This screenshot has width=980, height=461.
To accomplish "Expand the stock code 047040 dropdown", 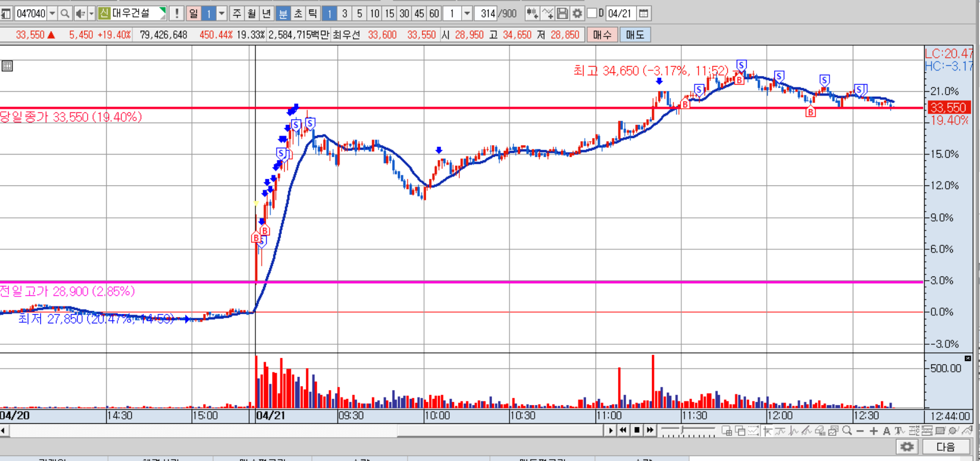I will (51, 13).
